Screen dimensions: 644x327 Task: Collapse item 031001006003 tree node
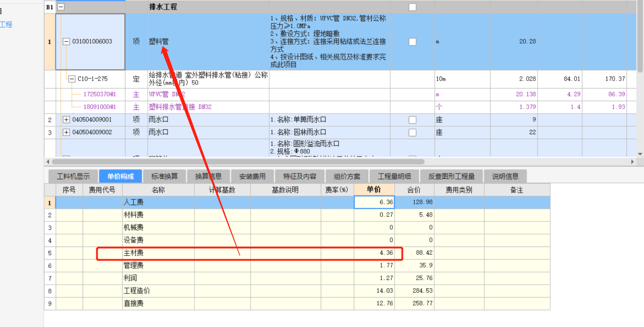tap(66, 41)
